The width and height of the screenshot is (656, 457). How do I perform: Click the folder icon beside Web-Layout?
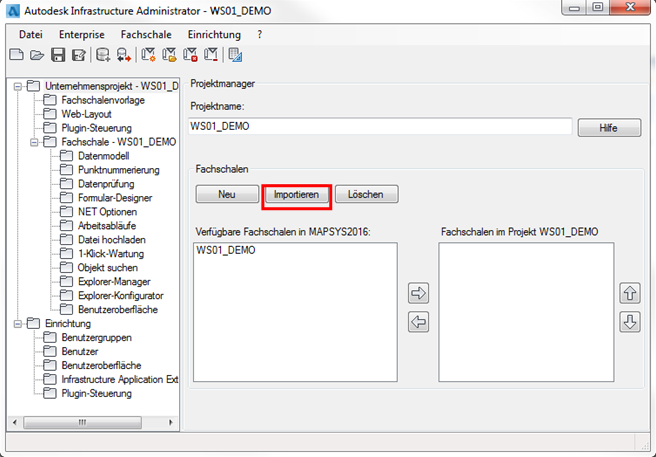[x=50, y=114]
